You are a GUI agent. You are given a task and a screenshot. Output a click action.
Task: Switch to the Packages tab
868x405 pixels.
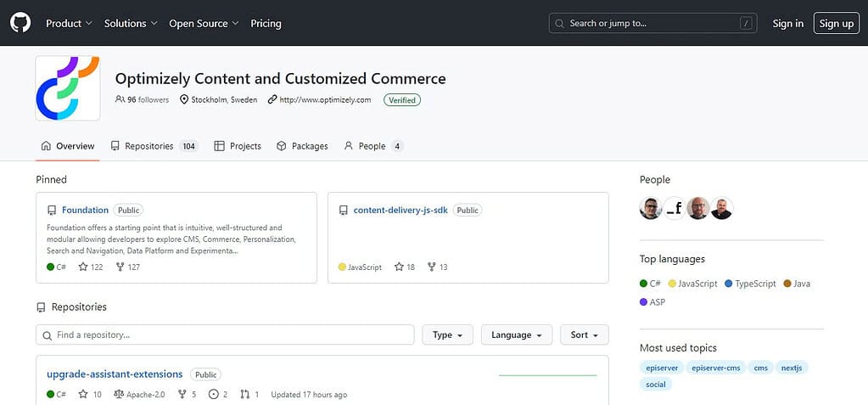click(x=302, y=146)
